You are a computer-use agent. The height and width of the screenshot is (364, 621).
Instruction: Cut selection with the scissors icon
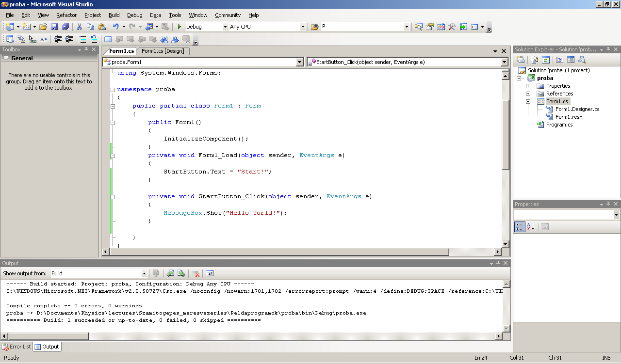pos(79,27)
